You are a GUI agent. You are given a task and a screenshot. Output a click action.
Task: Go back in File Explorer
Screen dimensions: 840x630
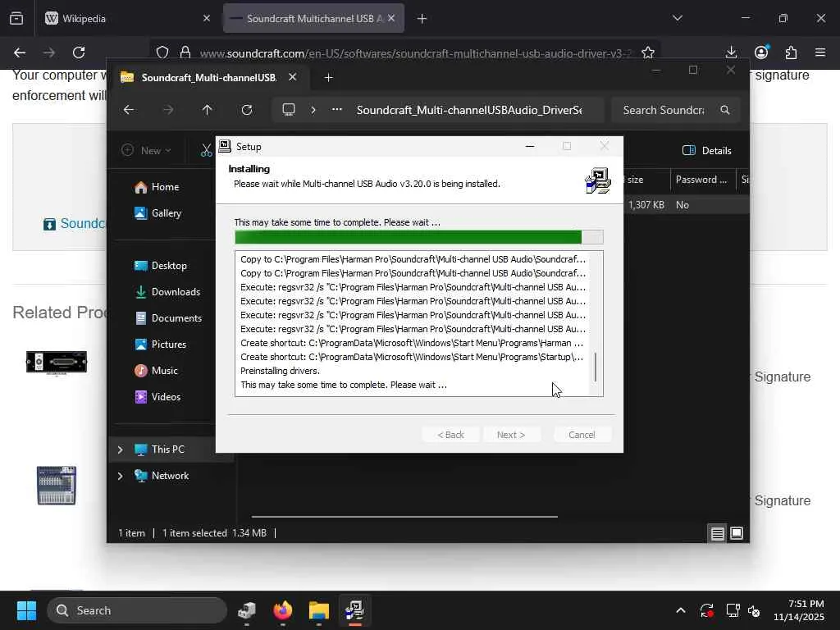(129, 110)
